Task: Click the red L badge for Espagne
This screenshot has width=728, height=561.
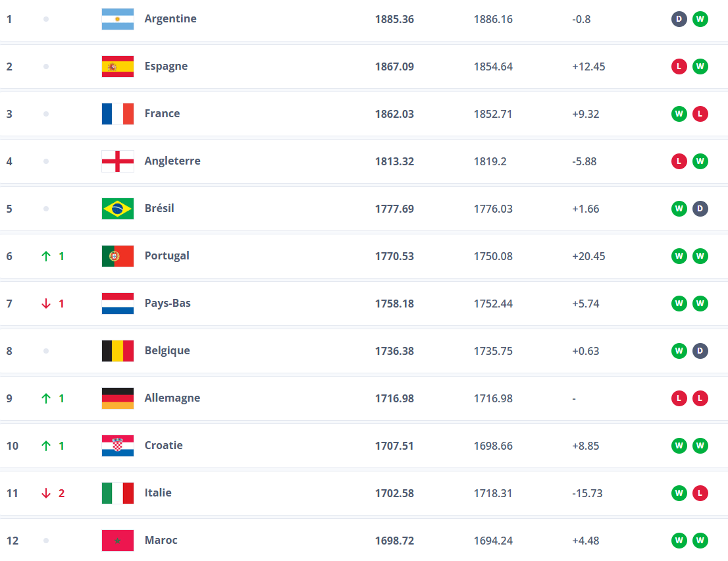Action: click(679, 66)
